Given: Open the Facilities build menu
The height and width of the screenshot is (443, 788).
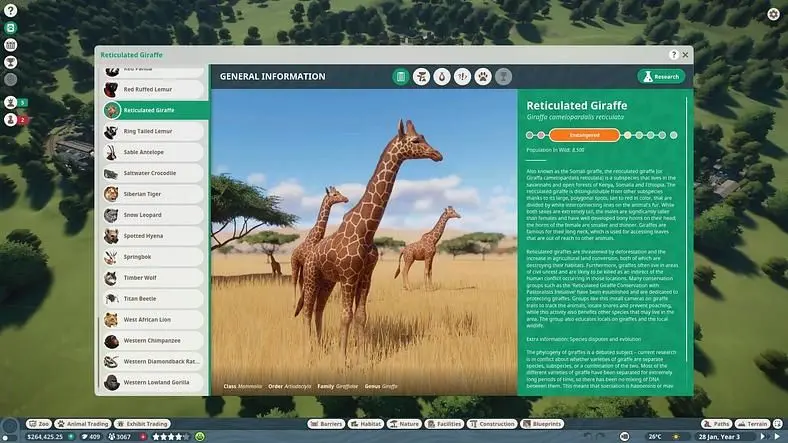Looking at the screenshot, I should [x=444, y=424].
